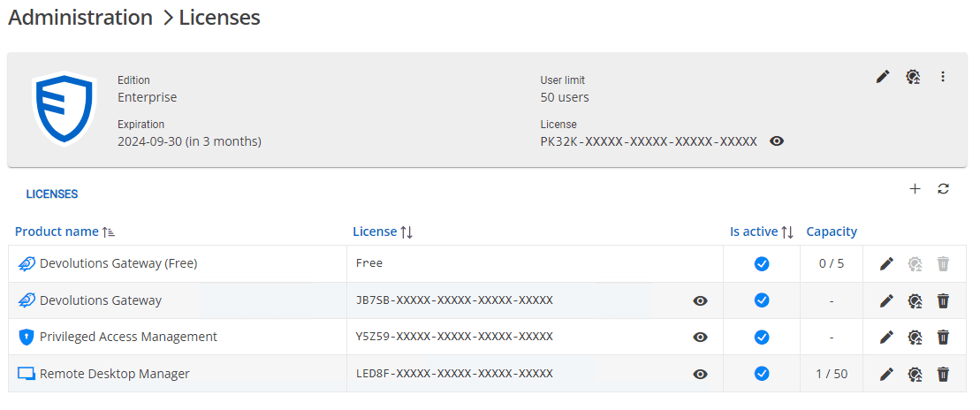980x410 pixels.
Task: Click JB7SB-XXXXX license key text
Action: [x=454, y=300]
